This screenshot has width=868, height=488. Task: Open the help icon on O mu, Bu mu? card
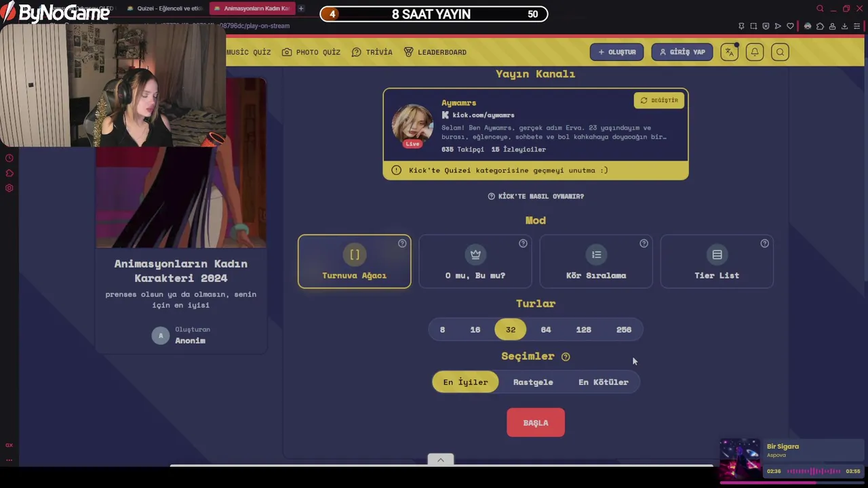click(523, 243)
